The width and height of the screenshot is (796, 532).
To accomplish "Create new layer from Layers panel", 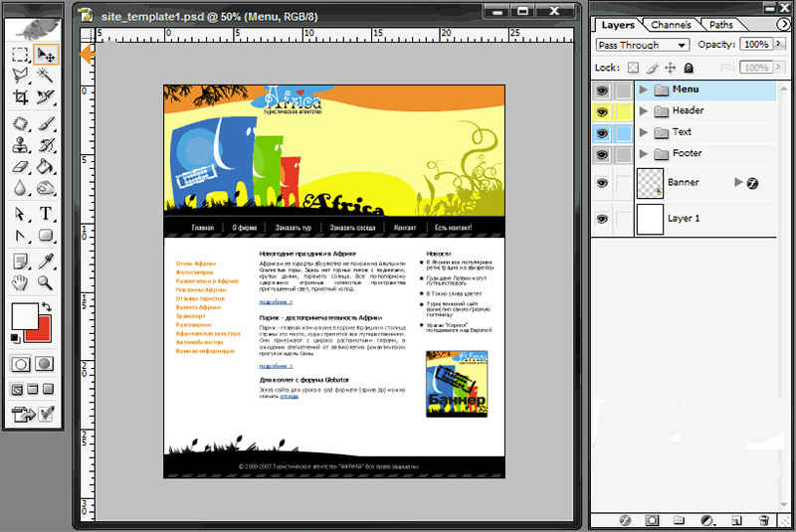I will [x=735, y=520].
